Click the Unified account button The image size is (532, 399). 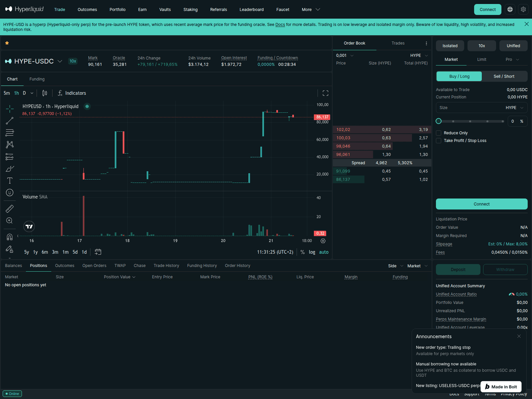(x=513, y=46)
